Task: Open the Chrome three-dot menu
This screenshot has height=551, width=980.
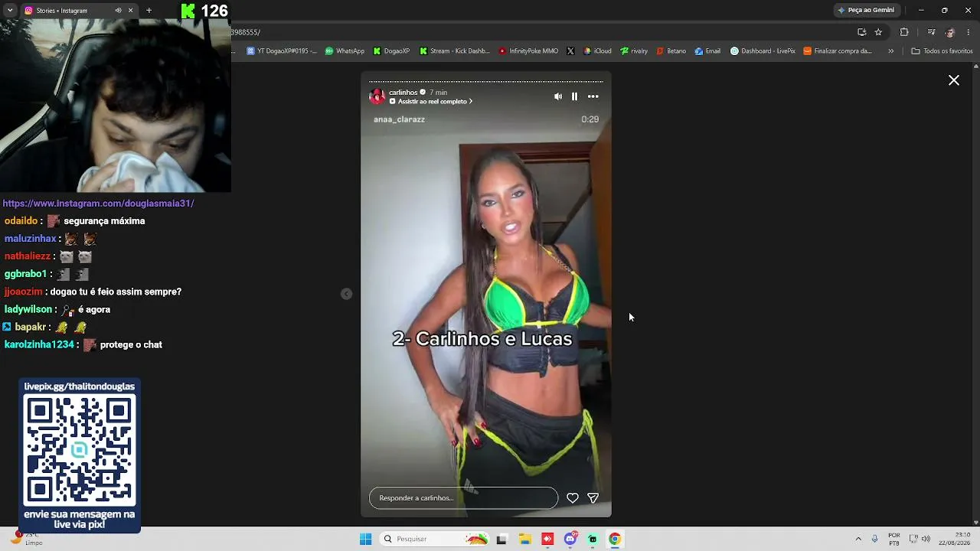Action: pyautogui.click(x=969, y=32)
